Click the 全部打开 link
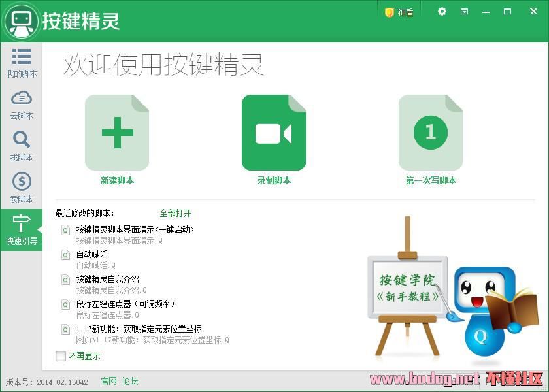 175,214
